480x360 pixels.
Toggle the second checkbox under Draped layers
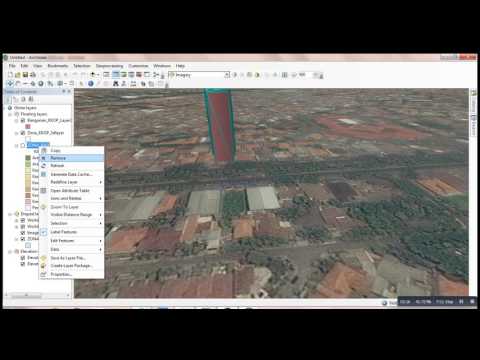[x=23, y=226]
